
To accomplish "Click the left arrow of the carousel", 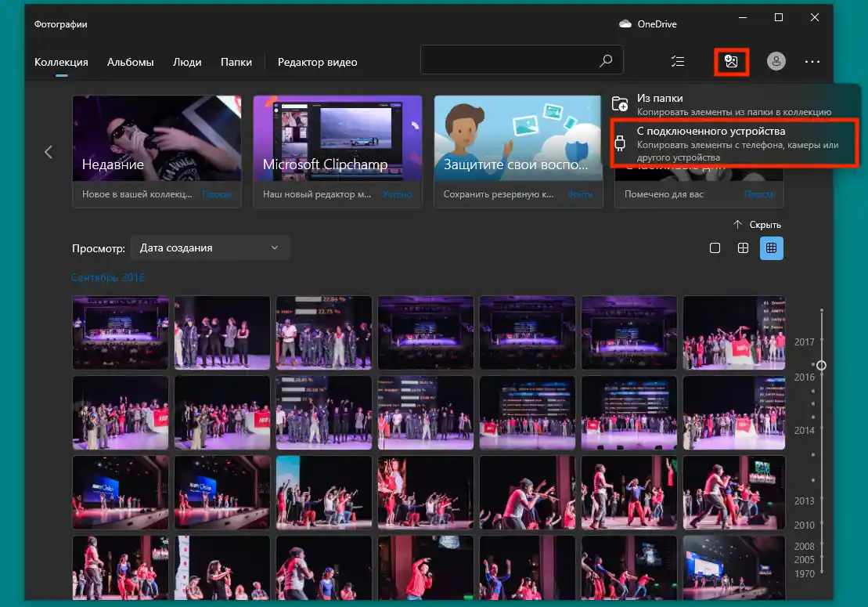I will click(49, 152).
